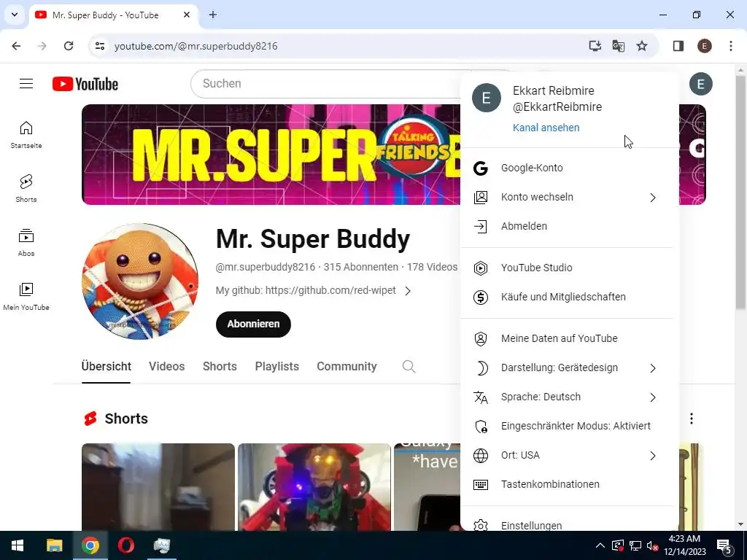Install app icon in address bar
747x560 pixels.
point(595,46)
